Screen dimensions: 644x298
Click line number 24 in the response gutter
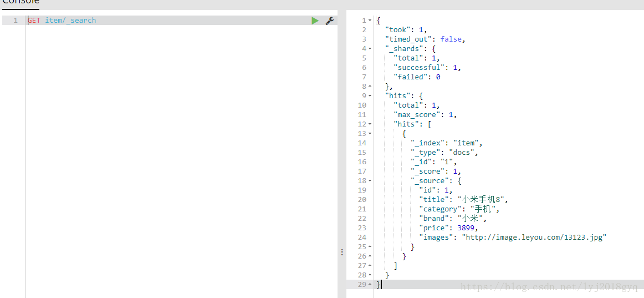coord(362,238)
